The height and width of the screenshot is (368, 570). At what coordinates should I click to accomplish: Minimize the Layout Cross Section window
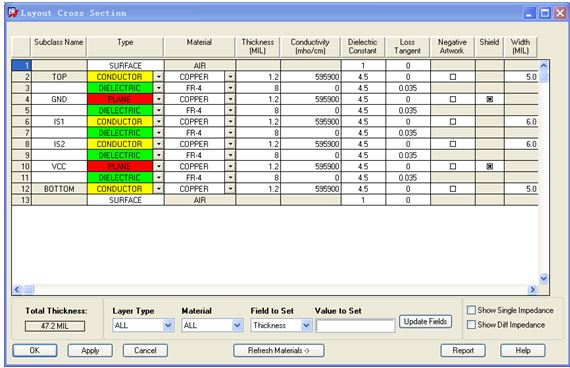(x=529, y=13)
